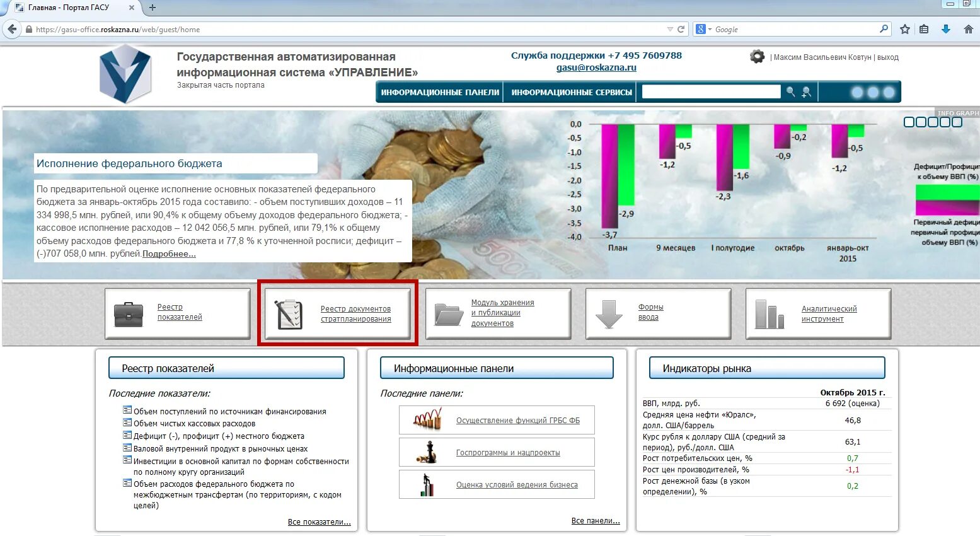Switch to the first banner slide indicator
Screen dimensions: 980x536
pyautogui.click(x=909, y=122)
